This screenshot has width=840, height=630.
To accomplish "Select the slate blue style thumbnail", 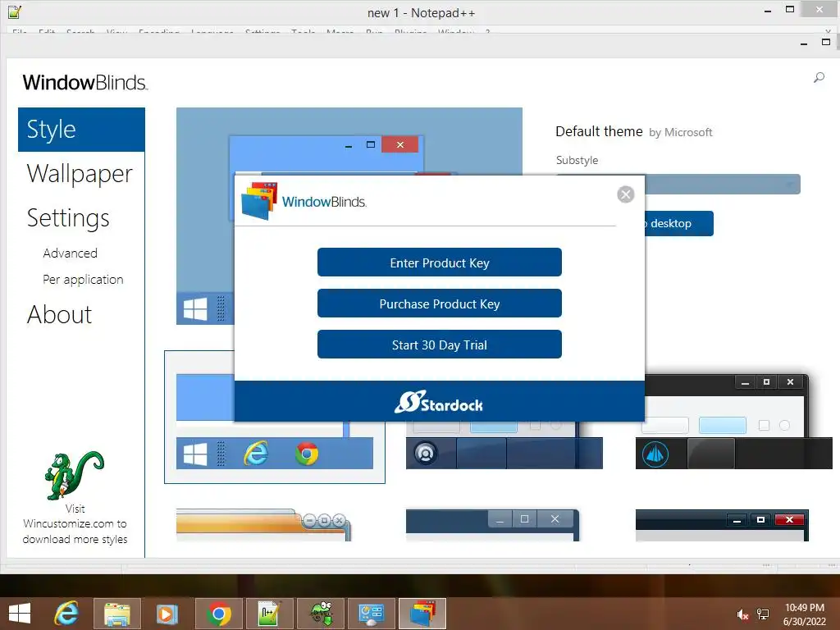I will [x=492, y=525].
